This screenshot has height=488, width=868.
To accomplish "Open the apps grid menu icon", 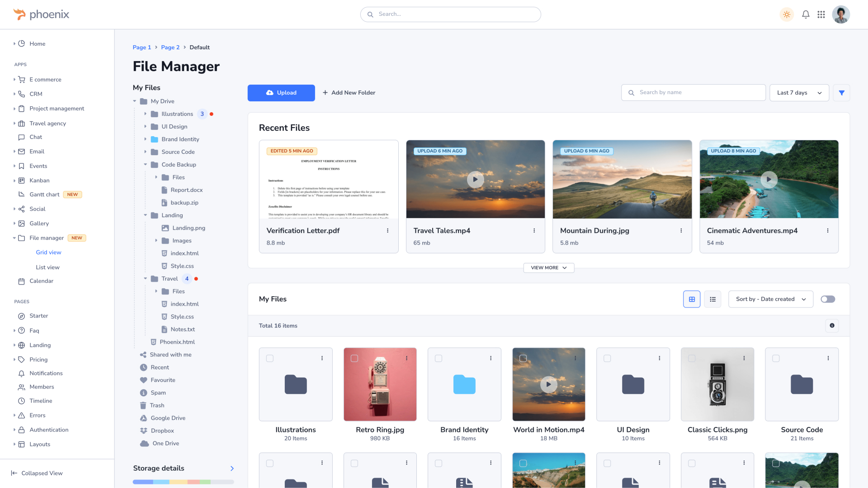I will [821, 14].
